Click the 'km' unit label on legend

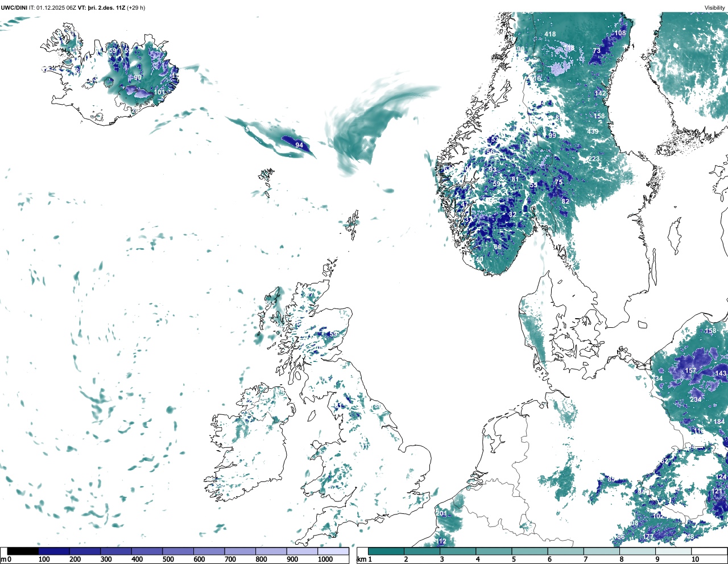(361, 559)
